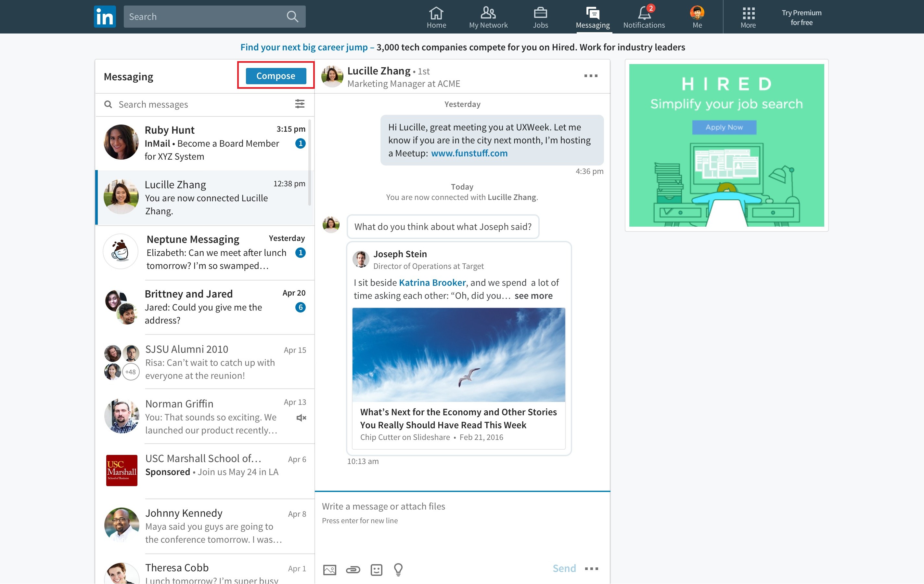924x584 pixels.
Task: Click Apply Now on the Hired advertisement
Action: [x=725, y=126]
